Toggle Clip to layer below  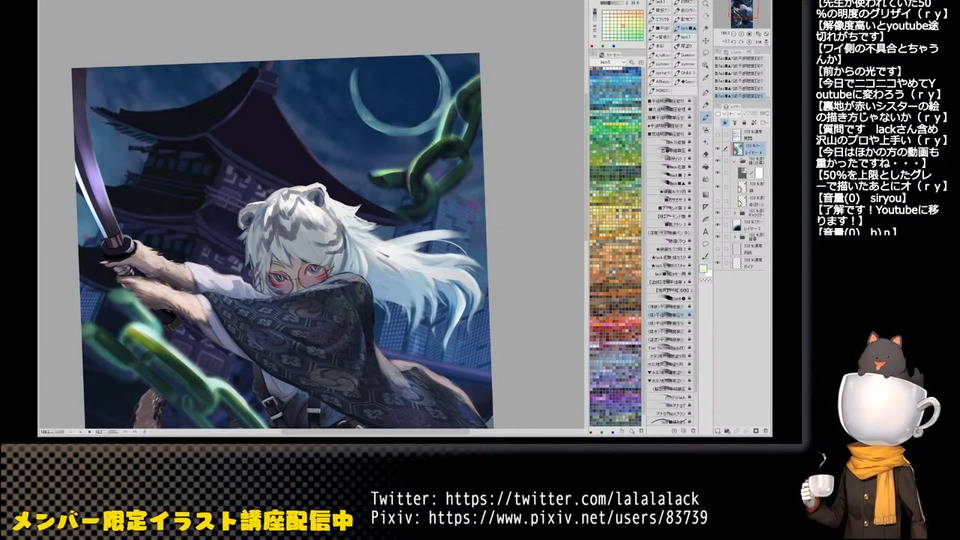725,122
